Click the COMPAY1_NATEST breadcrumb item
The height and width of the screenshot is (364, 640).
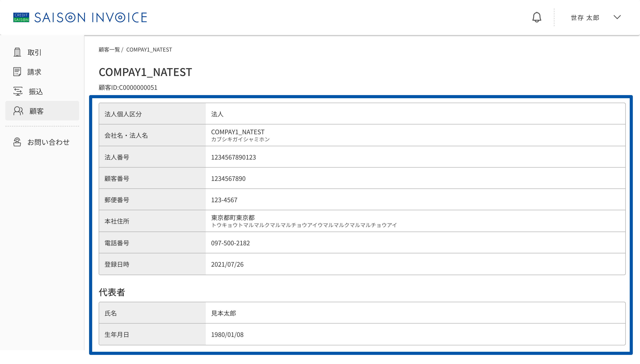click(x=149, y=50)
